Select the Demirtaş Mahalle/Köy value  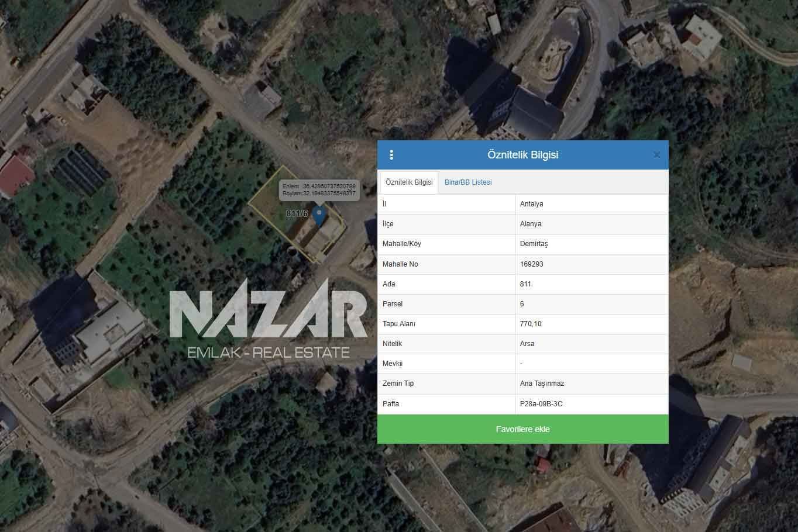[x=534, y=244]
